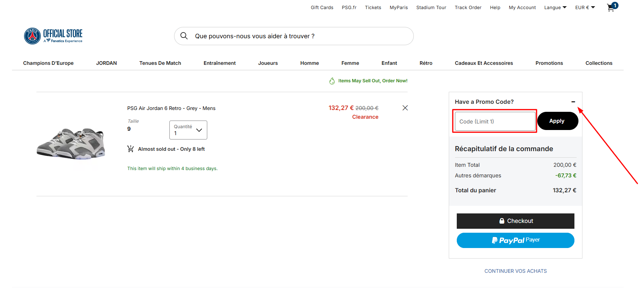Click the 'Item Total' label
Viewport: 644px width, 295px height.
click(x=467, y=165)
